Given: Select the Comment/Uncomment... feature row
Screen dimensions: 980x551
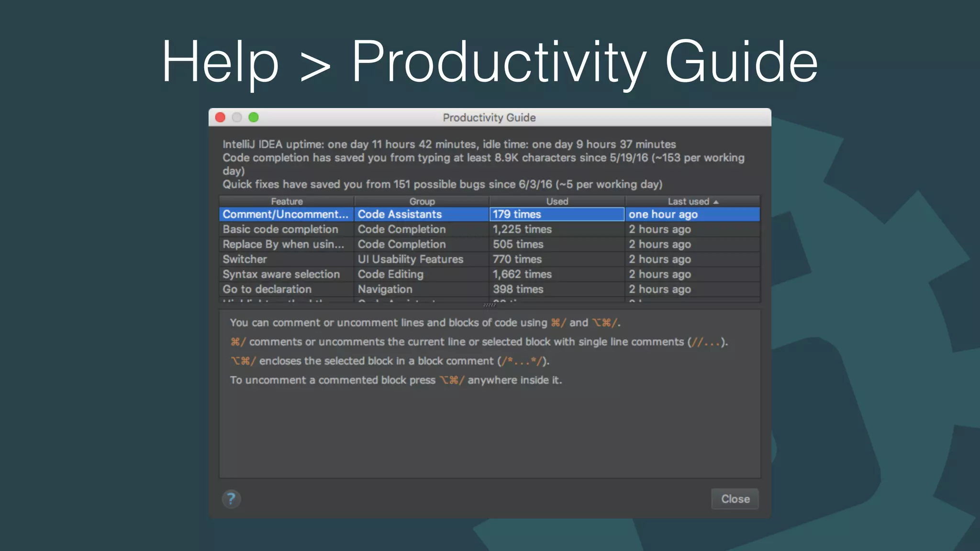Looking at the screenshot, I should coord(490,214).
